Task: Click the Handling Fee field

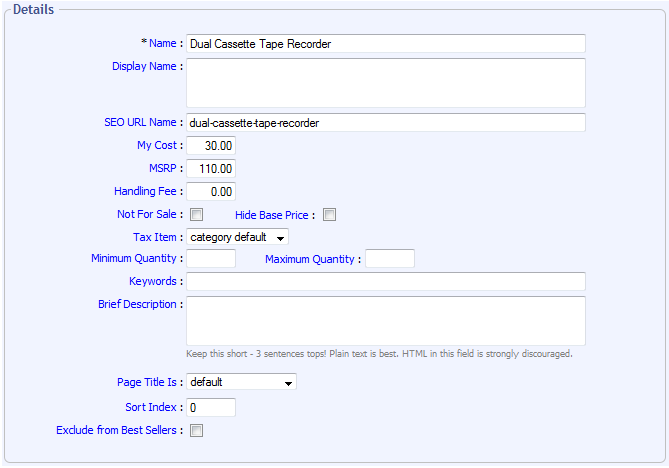Action: coord(211,191)
